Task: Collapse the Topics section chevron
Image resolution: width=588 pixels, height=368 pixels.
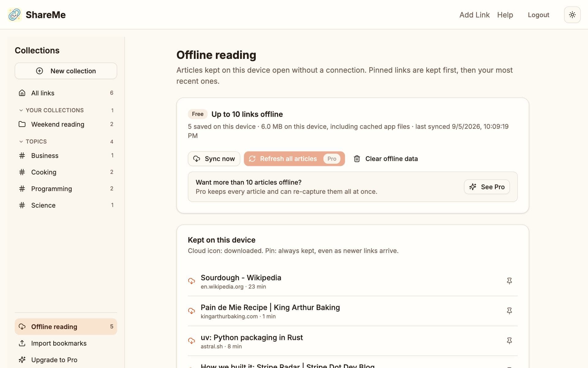Action: click(21, 142)
